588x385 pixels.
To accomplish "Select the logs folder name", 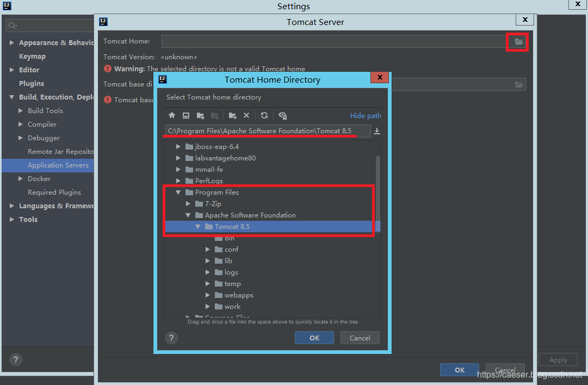I will click(231, 272).
